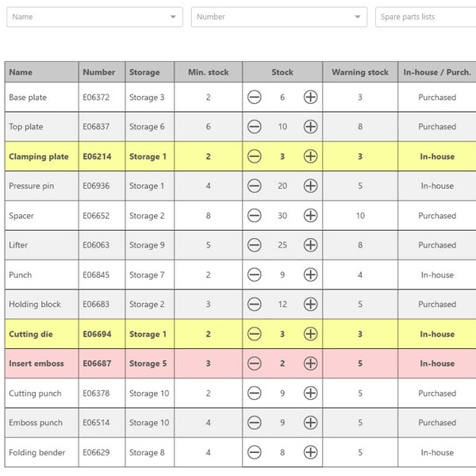Screen dimensions: 476x476
Task: Increase stock for Holding block
Action: click(310, 304)
